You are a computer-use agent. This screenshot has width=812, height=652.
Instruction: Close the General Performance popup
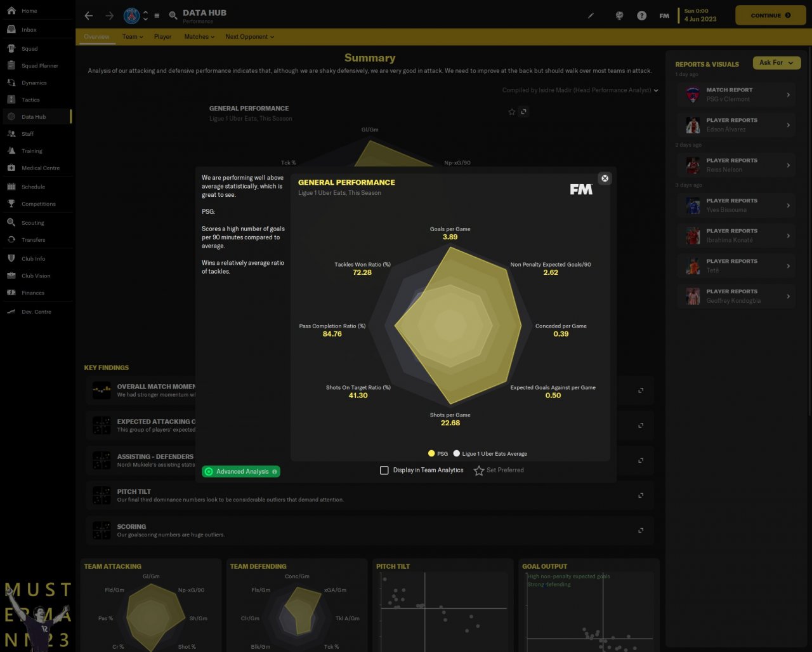click(605, 178)
